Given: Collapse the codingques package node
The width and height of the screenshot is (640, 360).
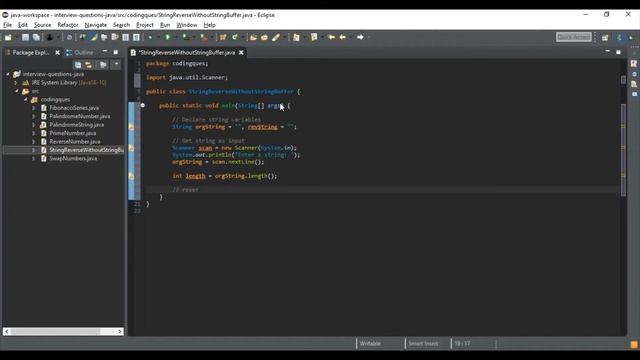Looking at the screenshot, I should click(25, 100).
